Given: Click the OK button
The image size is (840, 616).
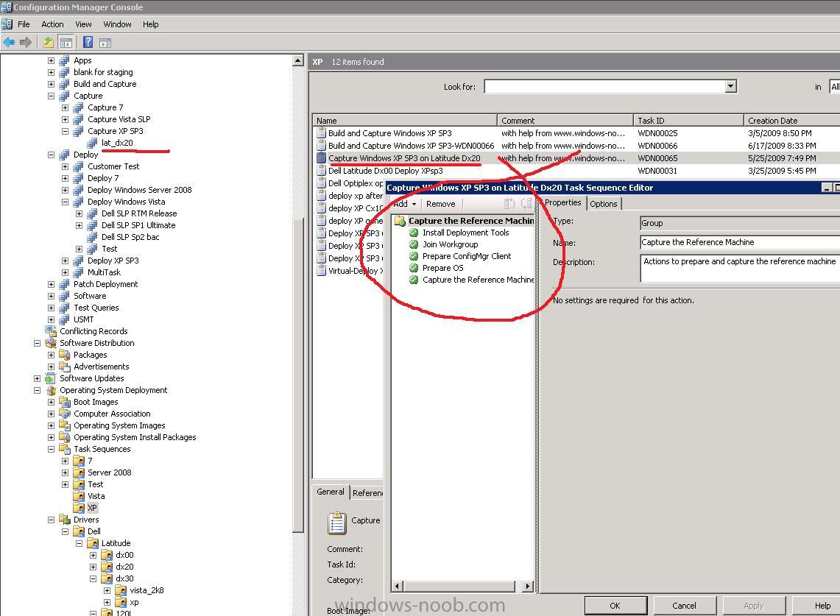Looking at the screenshot, I should click(615, 606).
